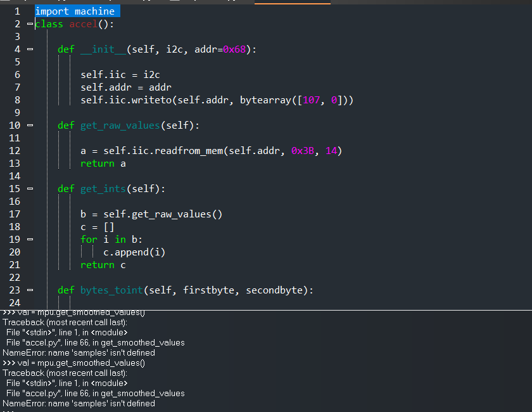
Task: Click first 'File "<stdin>", line 1' traceback entry
Action: (67, 332)
